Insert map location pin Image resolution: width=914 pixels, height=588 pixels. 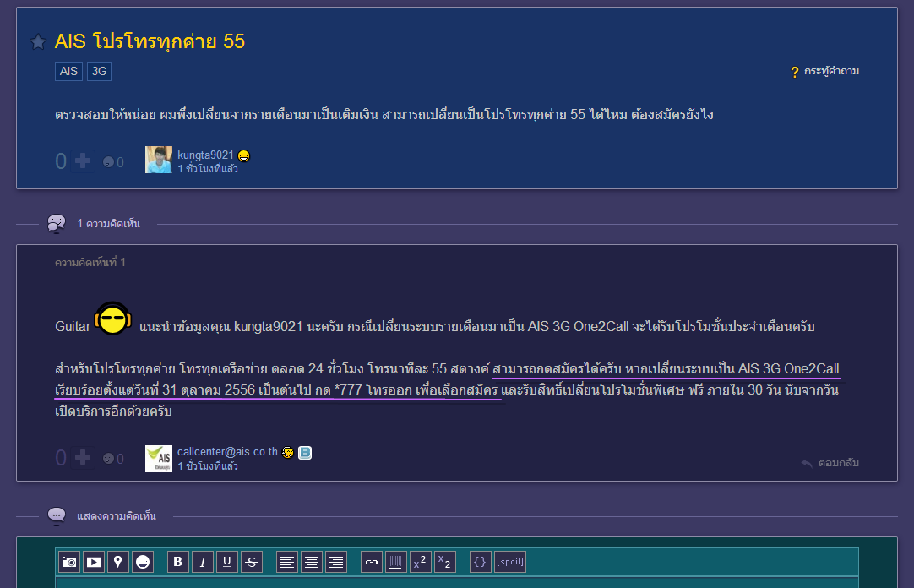[x=118, y=562]
